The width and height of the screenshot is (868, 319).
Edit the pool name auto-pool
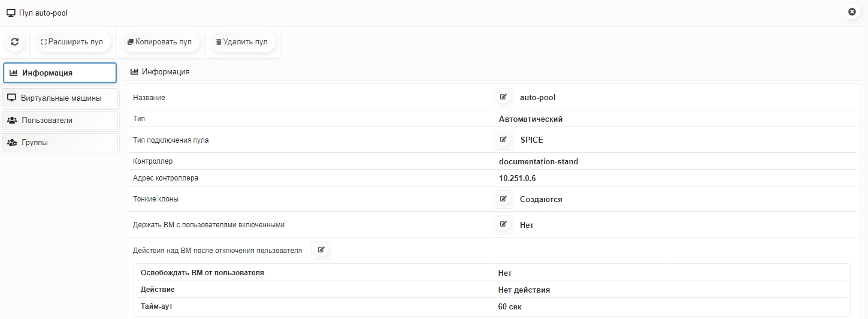[503, 97]
